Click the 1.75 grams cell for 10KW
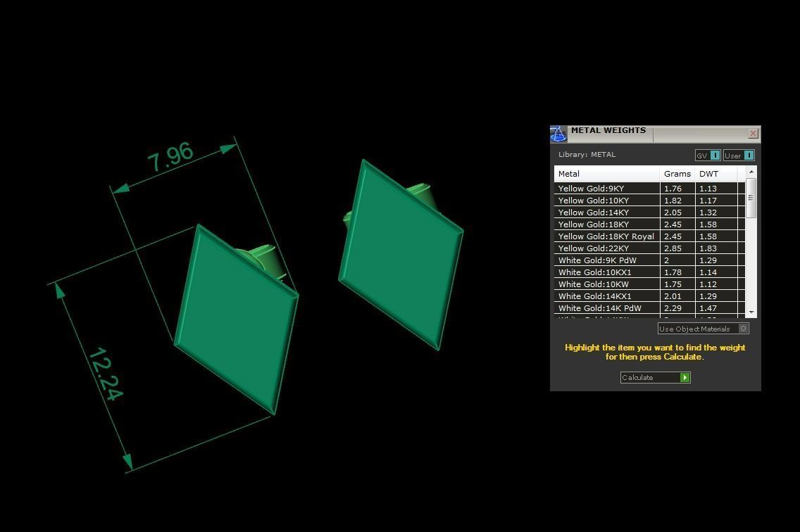 [x=677, y=284]
